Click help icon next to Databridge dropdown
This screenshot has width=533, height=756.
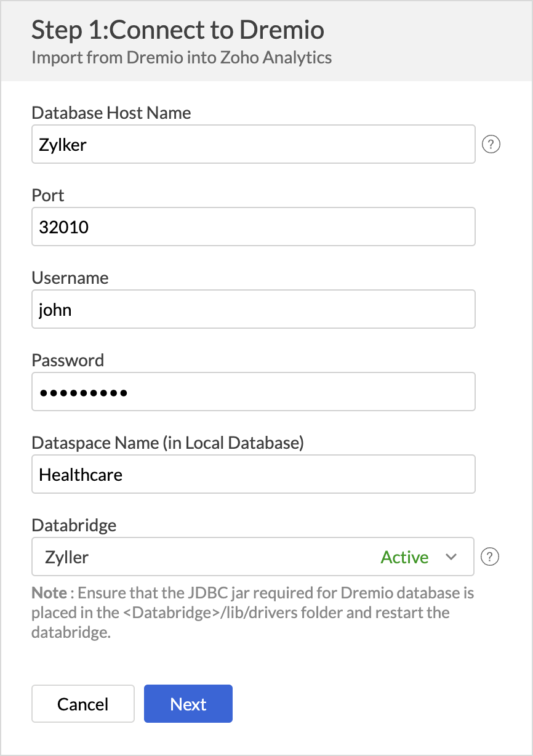[491, 557]
